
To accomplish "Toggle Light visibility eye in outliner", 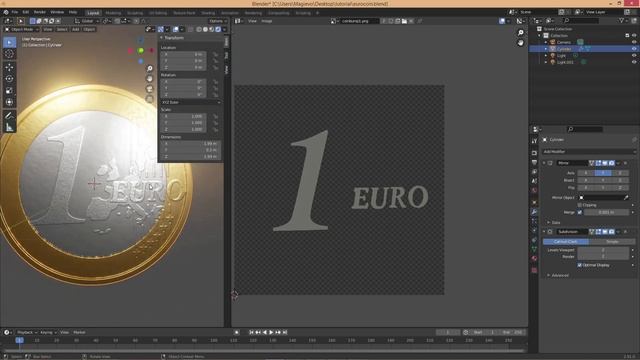I will (634, 56).
